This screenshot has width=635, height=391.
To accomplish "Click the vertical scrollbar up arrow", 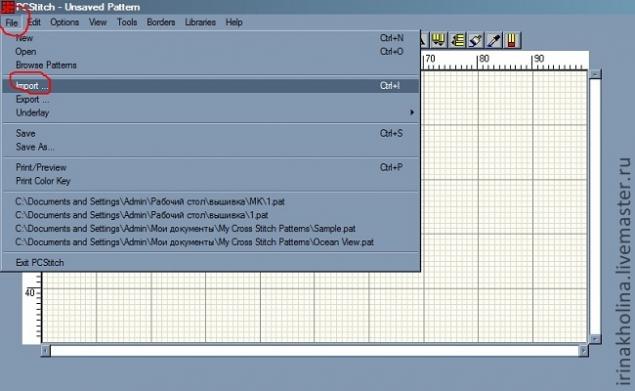I will coord(595,75).
